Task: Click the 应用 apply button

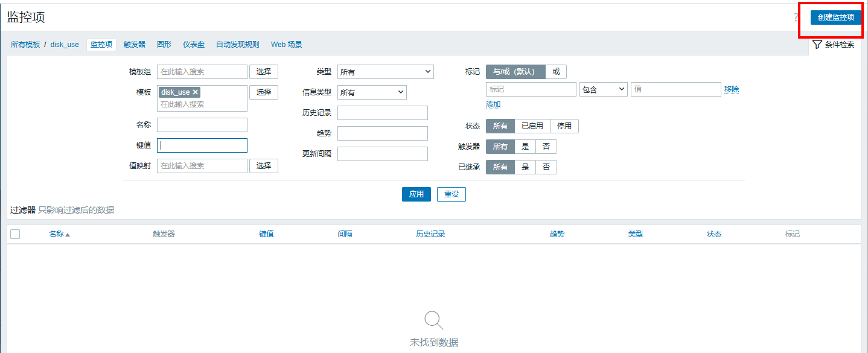Action: (x=416, y=194)
